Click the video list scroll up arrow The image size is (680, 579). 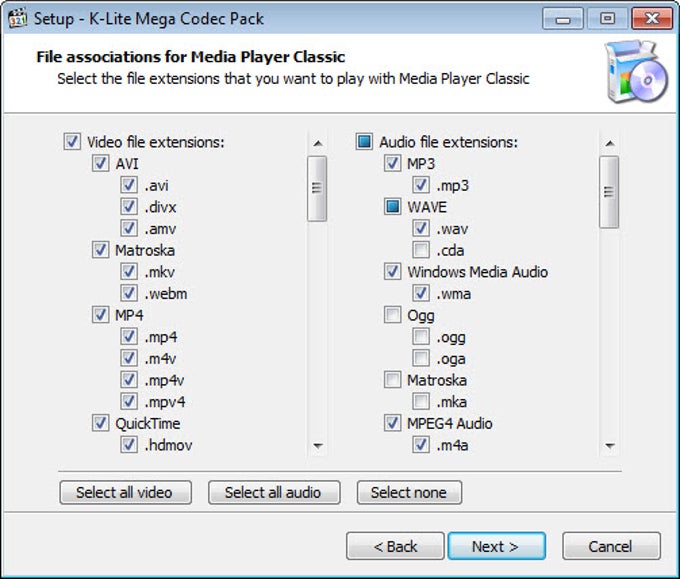point(318,143)
